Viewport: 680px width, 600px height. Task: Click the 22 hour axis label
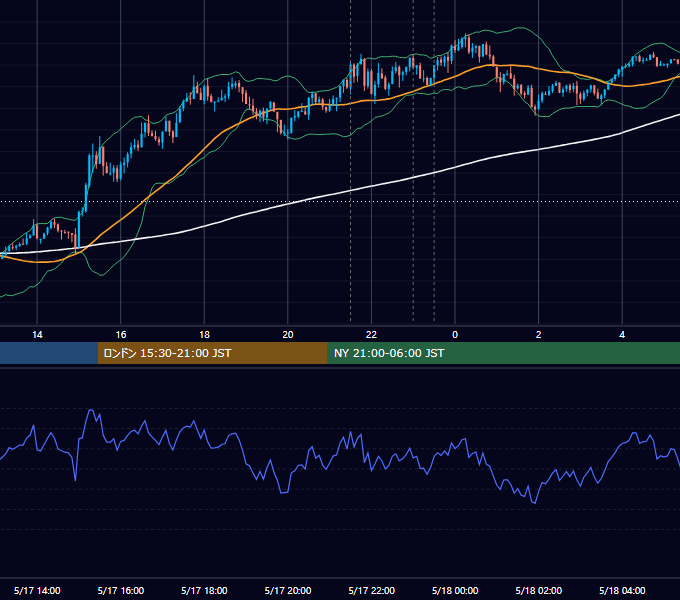371,335
